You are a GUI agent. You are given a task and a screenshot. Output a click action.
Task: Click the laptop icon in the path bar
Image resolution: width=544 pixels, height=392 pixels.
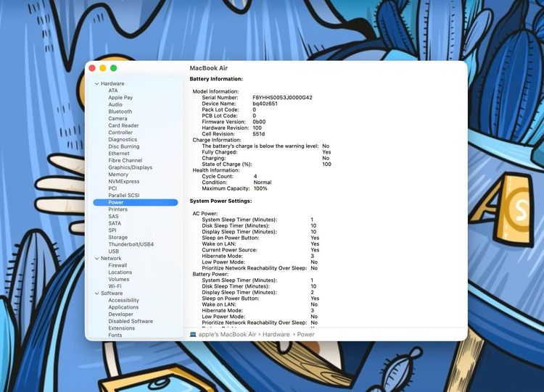tap(193, 335)
